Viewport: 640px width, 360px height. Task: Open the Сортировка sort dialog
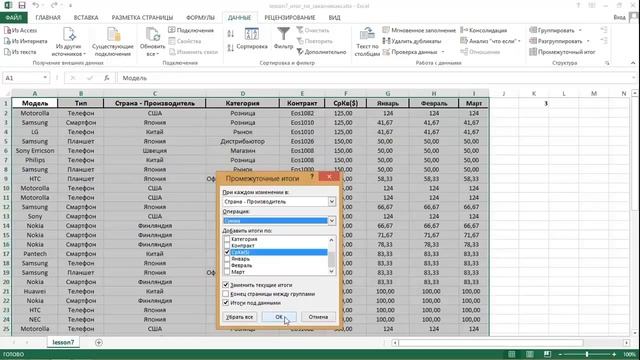tap(252, 39)
